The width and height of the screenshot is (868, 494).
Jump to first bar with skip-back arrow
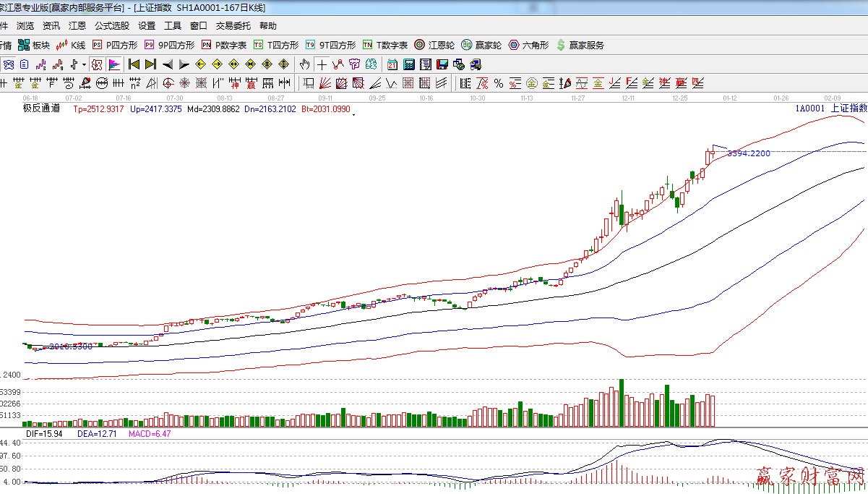(134, 64)
